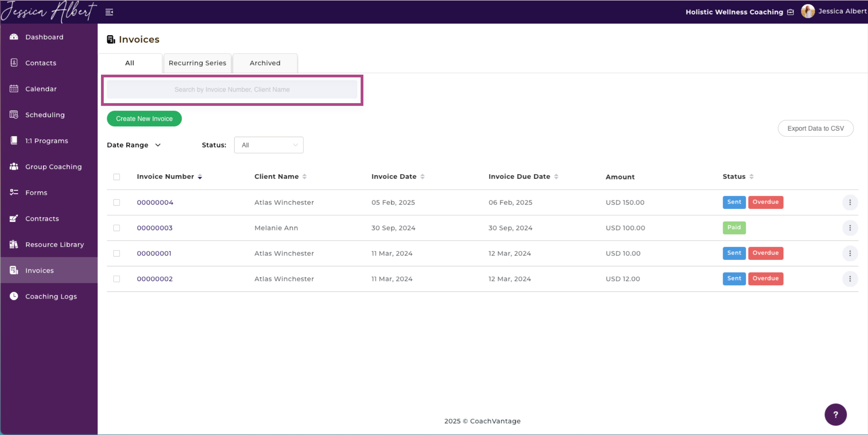
Task: Sort by Invoice Due Date arrows
Action: click(556, 176)
